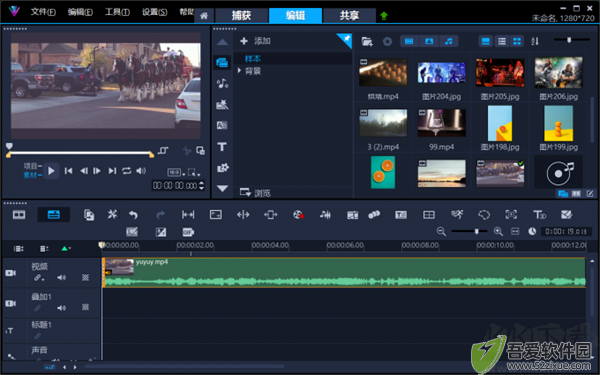Open the resize/crop mode dropdown

coord(194,173)
